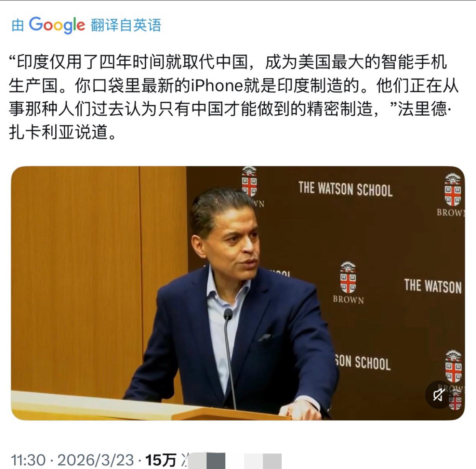The width and height of the screenshot is (476, 469).
Task: Open the 2026/3/23 post date
Action: point(95,460)
